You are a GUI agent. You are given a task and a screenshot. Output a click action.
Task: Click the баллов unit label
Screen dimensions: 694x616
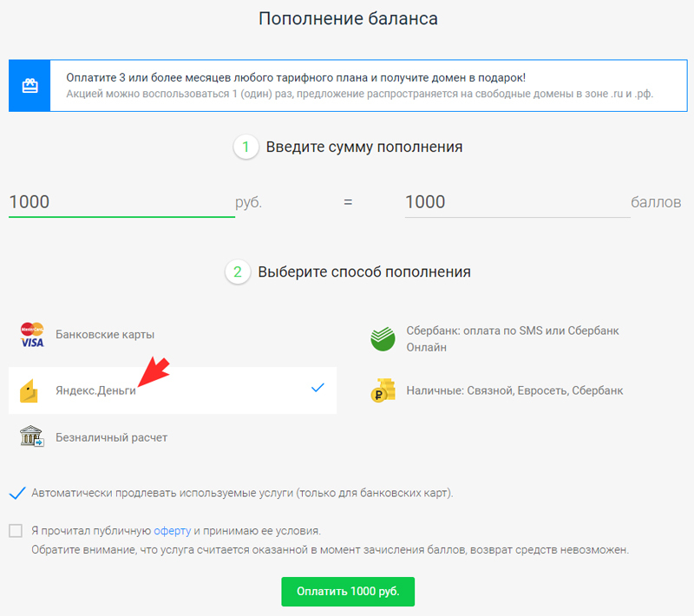(x=656, y=202)
